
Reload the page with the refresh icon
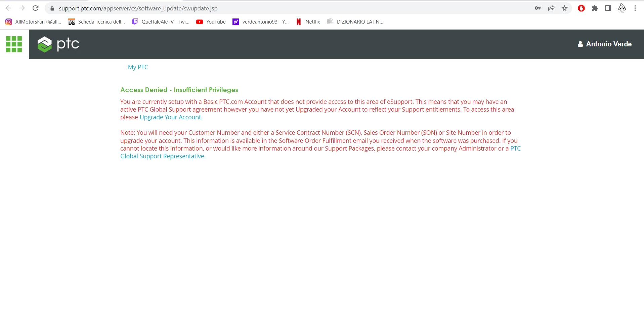(36, 8)
